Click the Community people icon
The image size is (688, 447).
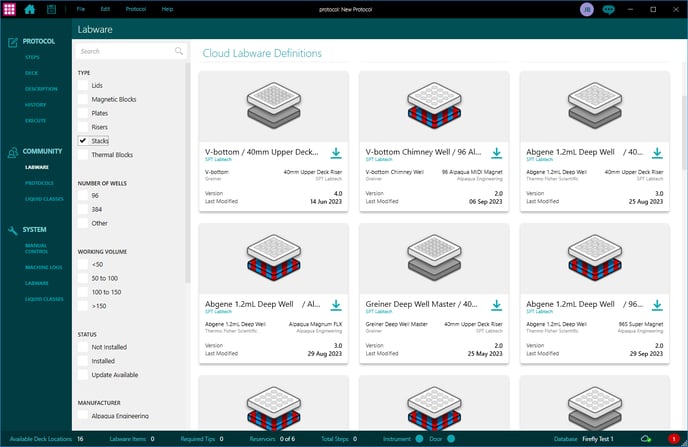[x=12, y=152]
